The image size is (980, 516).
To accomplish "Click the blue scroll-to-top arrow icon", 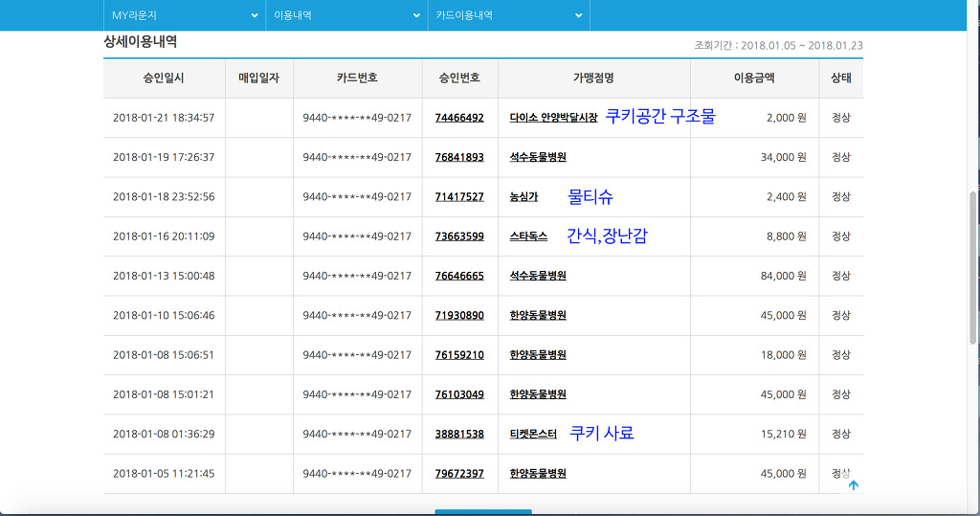I will point(853,484).
